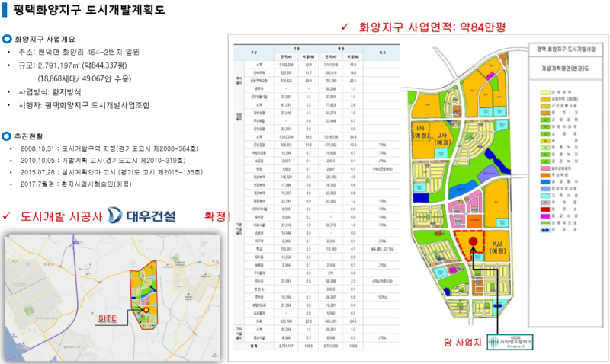This screenshot has height=364, width=610.
Task: Click the I사 (예정) dotted block on the plan
Action: (421, 132)
